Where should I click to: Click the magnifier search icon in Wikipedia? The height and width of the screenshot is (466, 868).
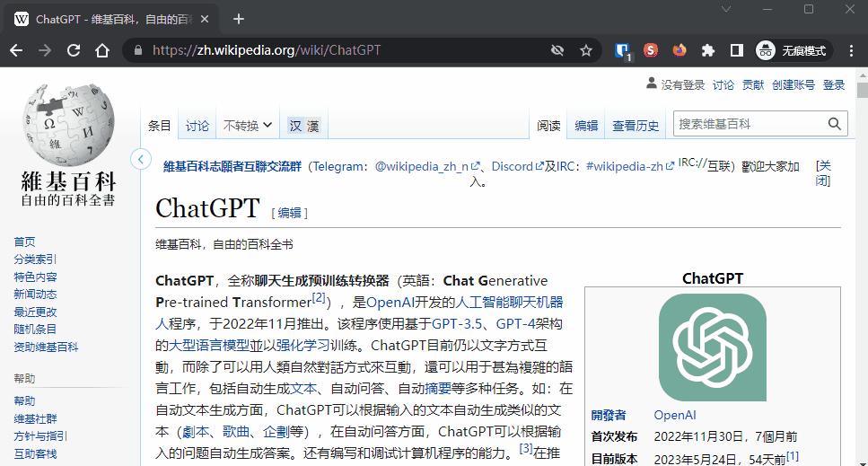834,124
